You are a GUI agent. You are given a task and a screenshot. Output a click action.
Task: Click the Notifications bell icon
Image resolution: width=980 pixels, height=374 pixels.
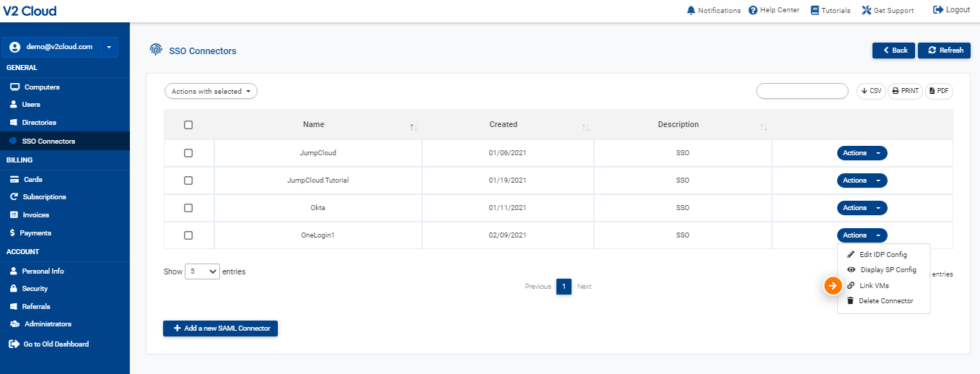pos(691,10)
